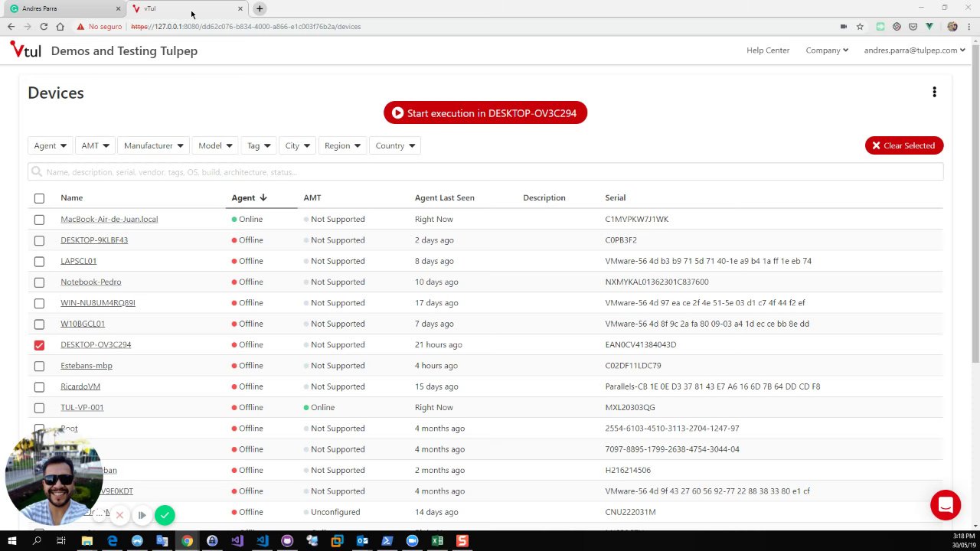Expand the Country filter dropdown

(395, 145)
